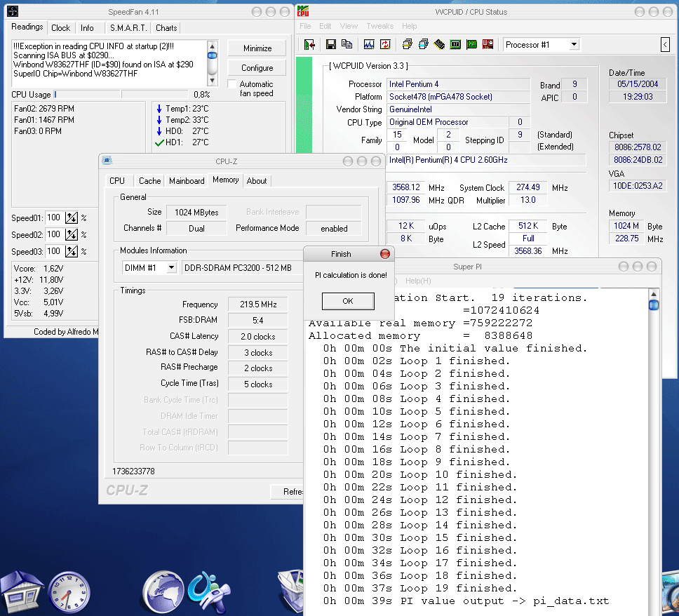Click the copy pages icon in WCPUID toolbar
This screenshot has height=616, width=679.
pos(347,44)
